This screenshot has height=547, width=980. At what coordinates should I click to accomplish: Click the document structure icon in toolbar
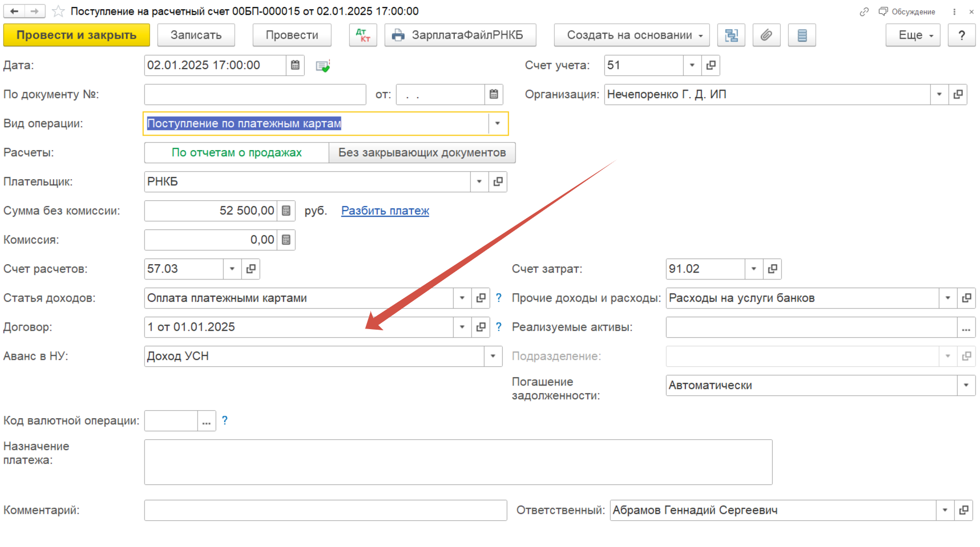(x=731, y=35)
